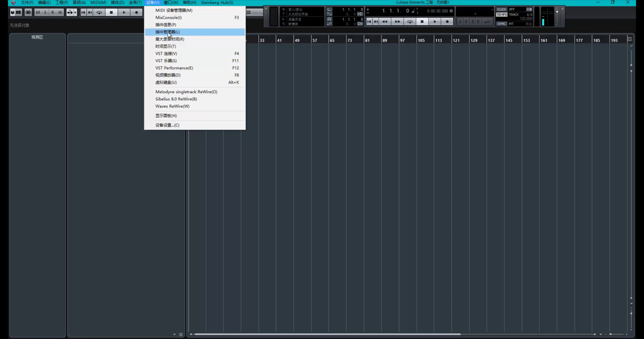
Task: Go to next marker in top-left toolbar
Action: (x=90, y=12)
